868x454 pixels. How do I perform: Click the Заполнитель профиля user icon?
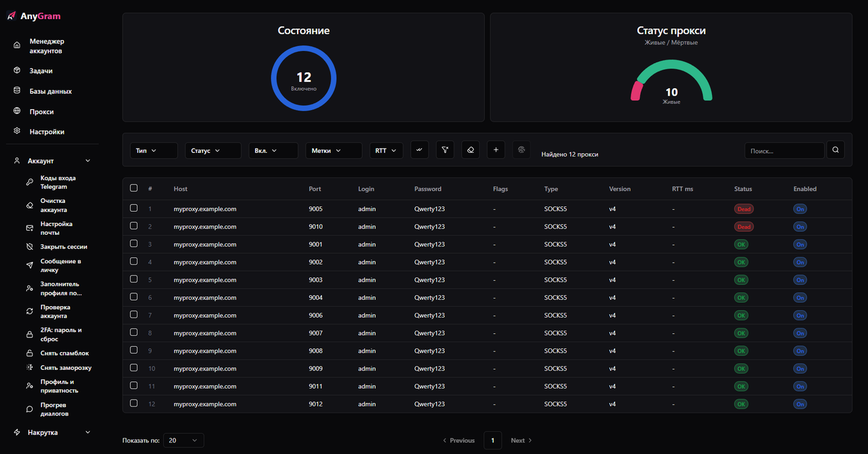29,288
